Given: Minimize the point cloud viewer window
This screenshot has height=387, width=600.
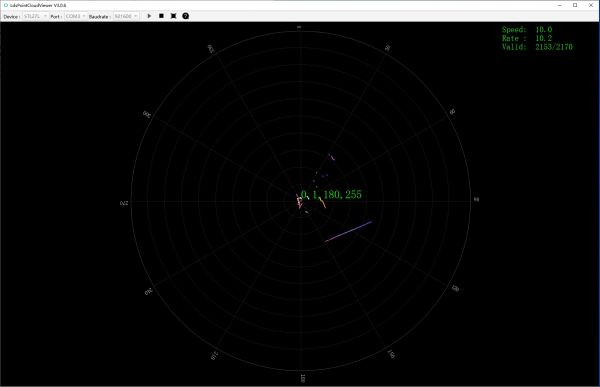Looking at the screenshot, I should [x=560, y=5].
